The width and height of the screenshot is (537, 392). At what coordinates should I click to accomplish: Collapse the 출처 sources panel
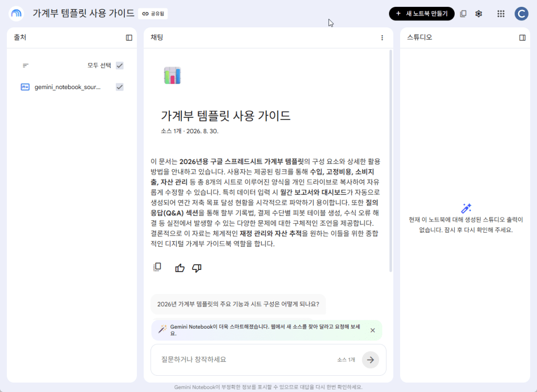click(x=129, y=38)
